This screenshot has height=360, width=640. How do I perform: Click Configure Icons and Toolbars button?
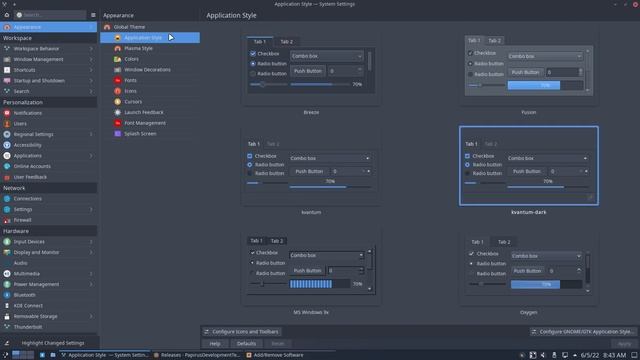click(x=241, y=332)
